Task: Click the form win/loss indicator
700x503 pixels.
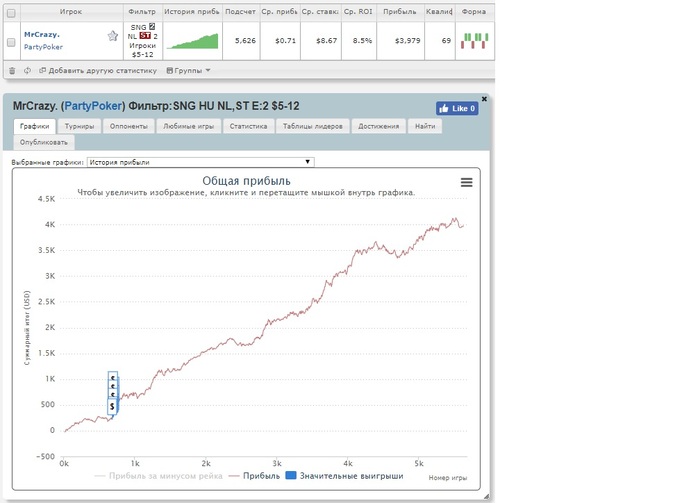Action: (475, 41)
